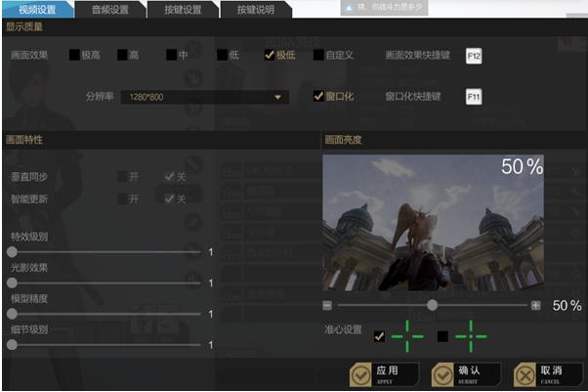Screen dimensions: 588x392
Task: Click the 显示质量 section header
Action: 24,26
